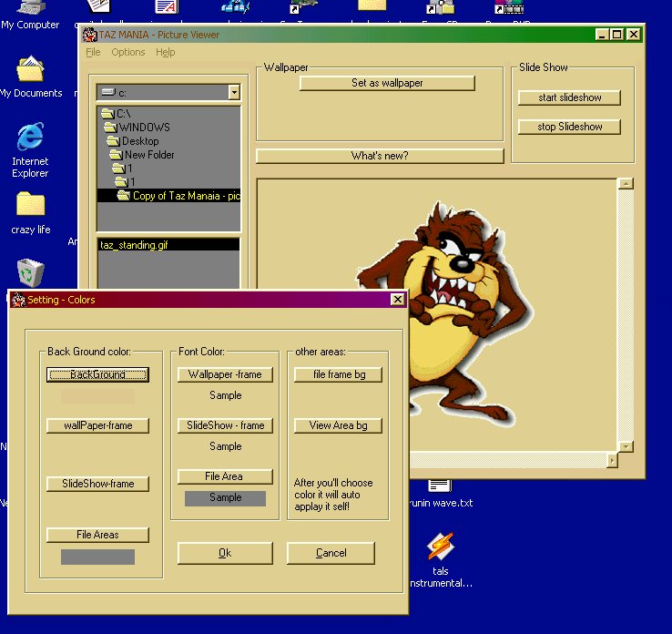Open My Documents desktop icon
672x634 pixels.
[x=30, y=71]
